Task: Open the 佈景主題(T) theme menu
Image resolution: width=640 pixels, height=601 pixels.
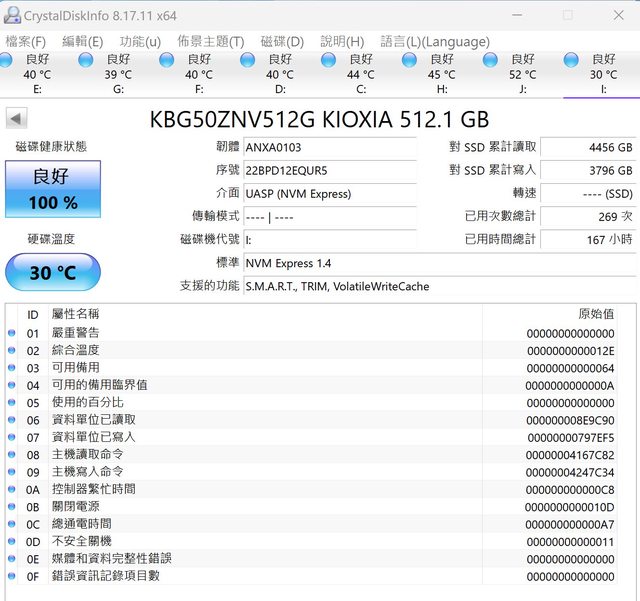Action: (x=210, y=41)
